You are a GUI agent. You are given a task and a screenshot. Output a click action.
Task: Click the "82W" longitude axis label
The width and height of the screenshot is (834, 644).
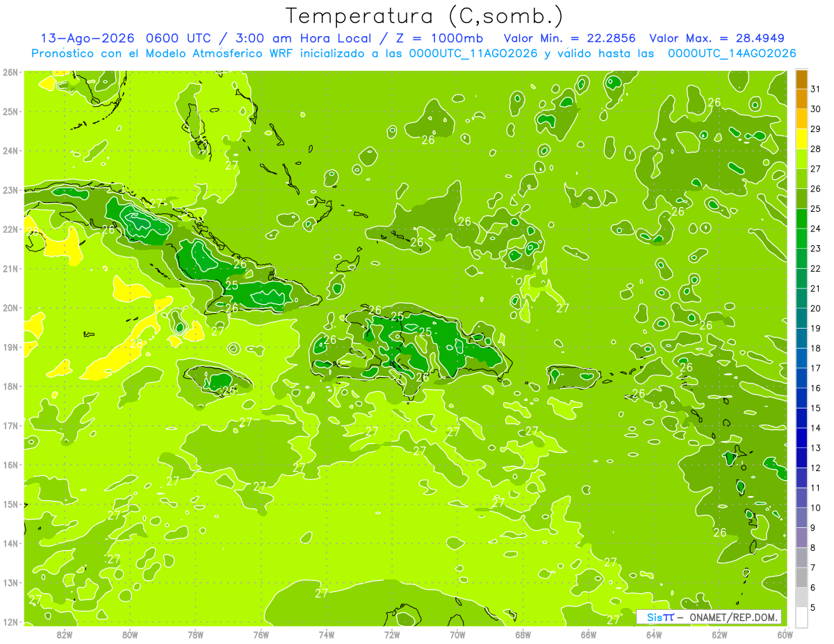point(65,634)
